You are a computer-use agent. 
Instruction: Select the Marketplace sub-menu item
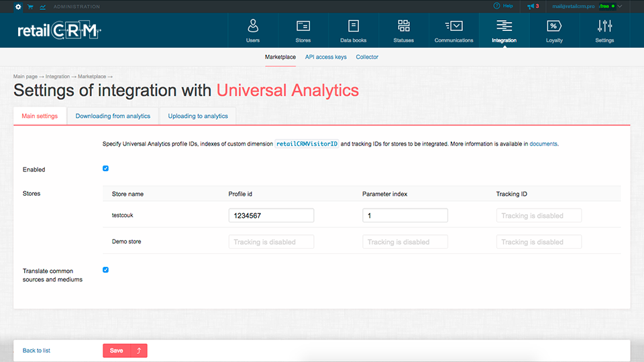click(280, 57)
